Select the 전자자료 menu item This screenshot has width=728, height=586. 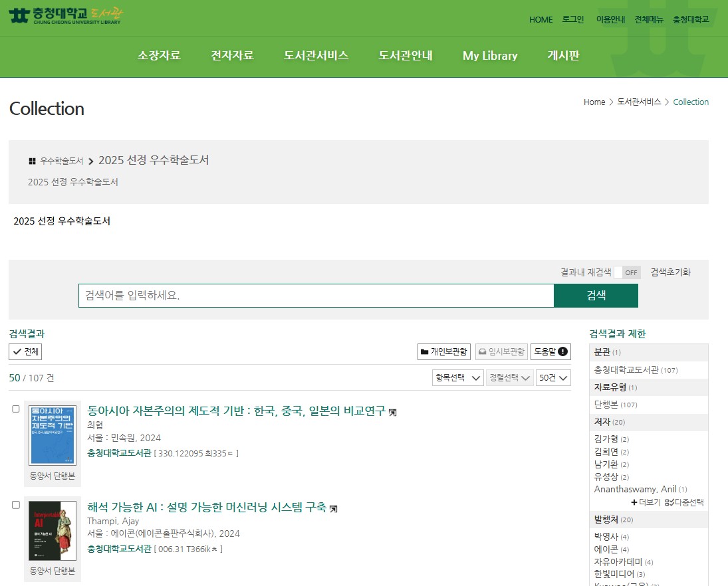(x=231, y=56)
